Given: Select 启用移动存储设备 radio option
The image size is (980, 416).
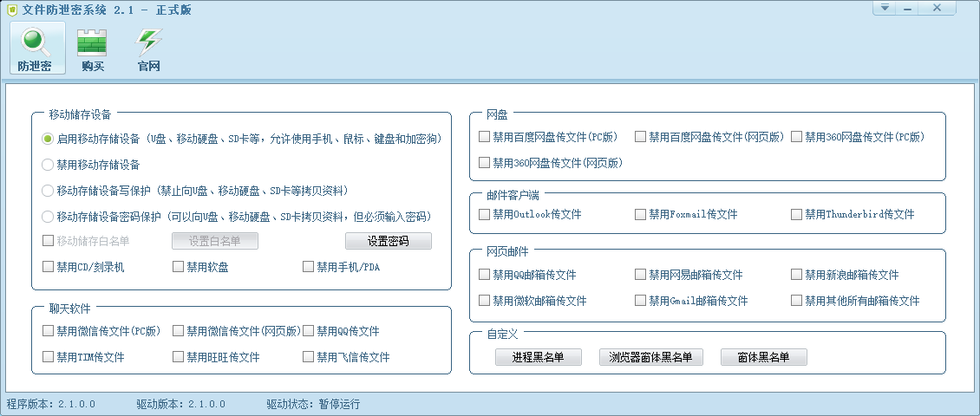Looking at the screenshot, I should click(49, 139).
